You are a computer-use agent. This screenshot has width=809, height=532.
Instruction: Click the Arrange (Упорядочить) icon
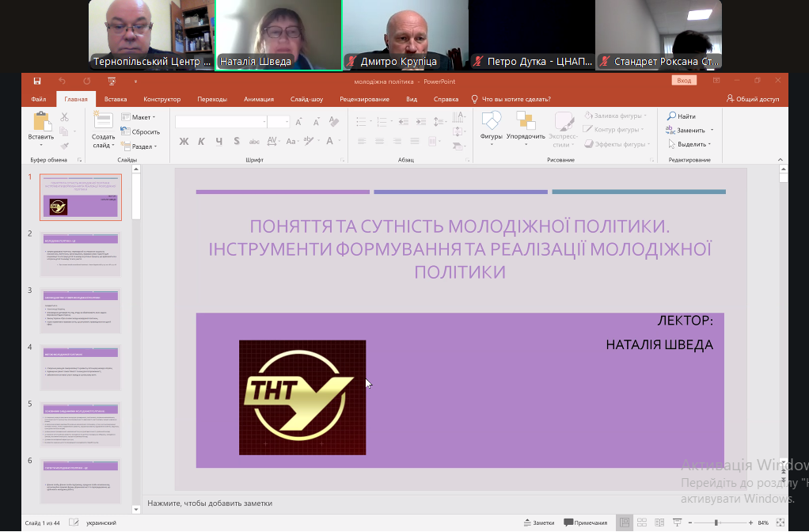click(526, 123)
